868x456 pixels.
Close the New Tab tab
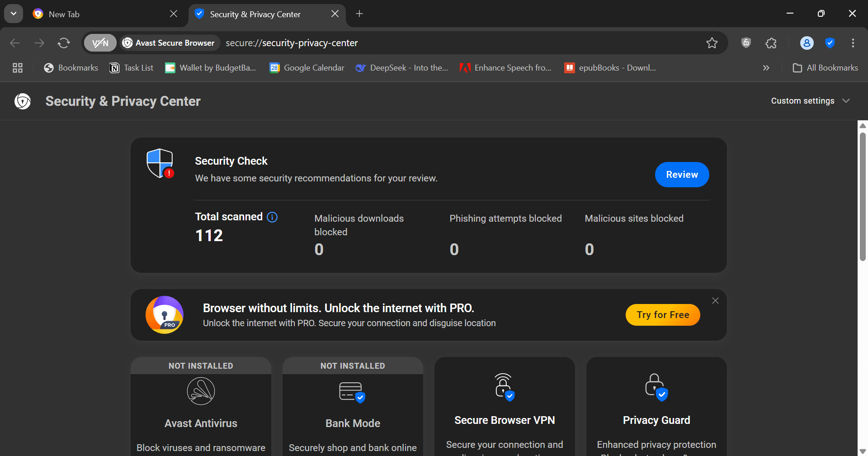point(174,14)
